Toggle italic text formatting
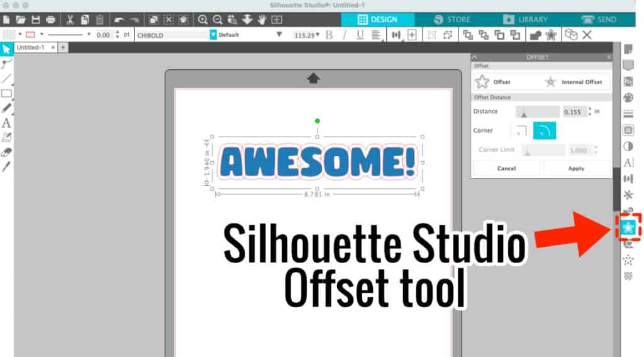 (x=344, y=35)
